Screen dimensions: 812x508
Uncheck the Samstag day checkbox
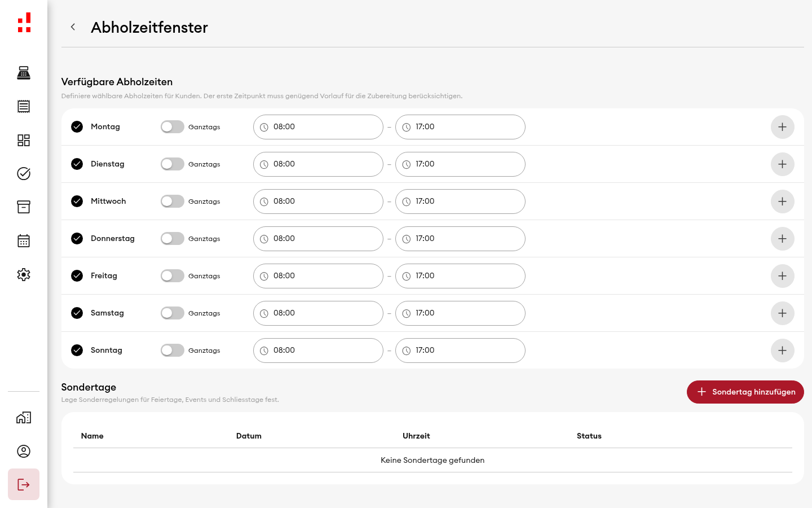[77, 313]
